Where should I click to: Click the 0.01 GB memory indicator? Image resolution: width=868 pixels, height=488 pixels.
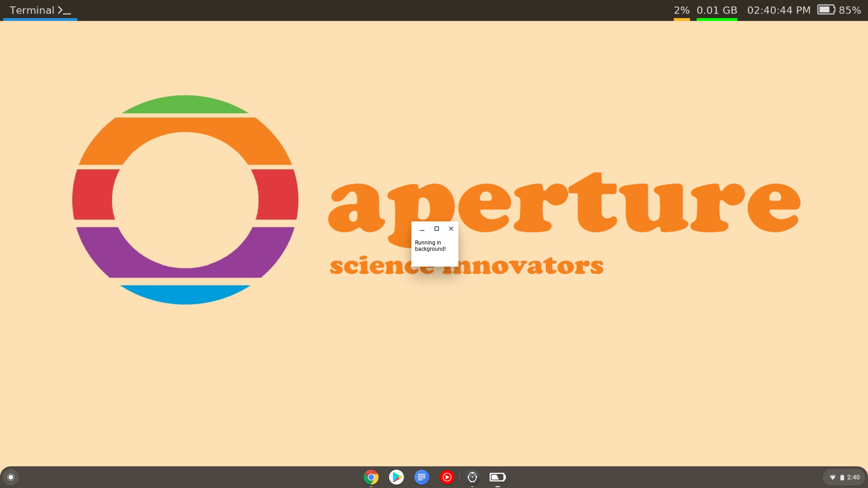[x=717, y=10]
